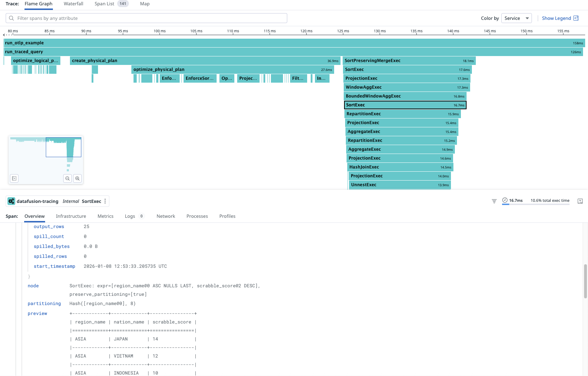Open the Color by Service dropdown
Image resolution: width=588 pixels, height=376 pixels.
point(516,18)
